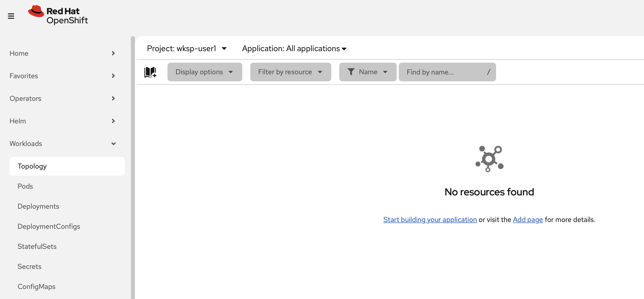Open the quick start catalog book icon

tap(150, 72)
